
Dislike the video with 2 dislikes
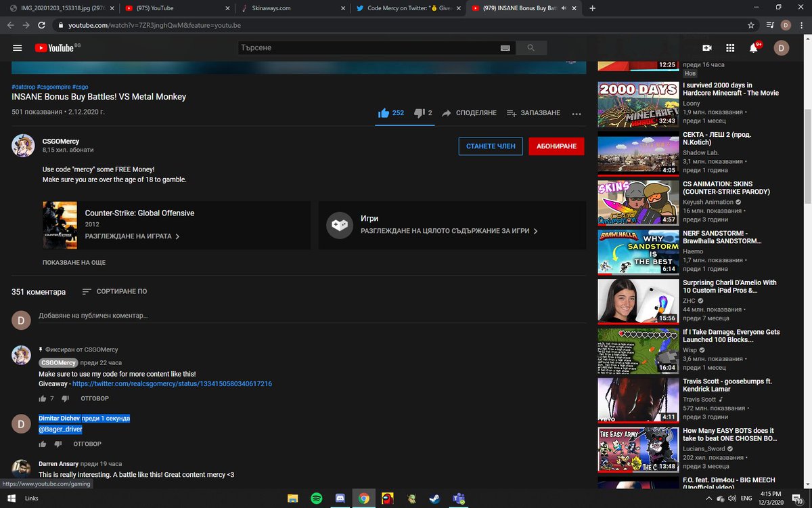tap(423, 113)
